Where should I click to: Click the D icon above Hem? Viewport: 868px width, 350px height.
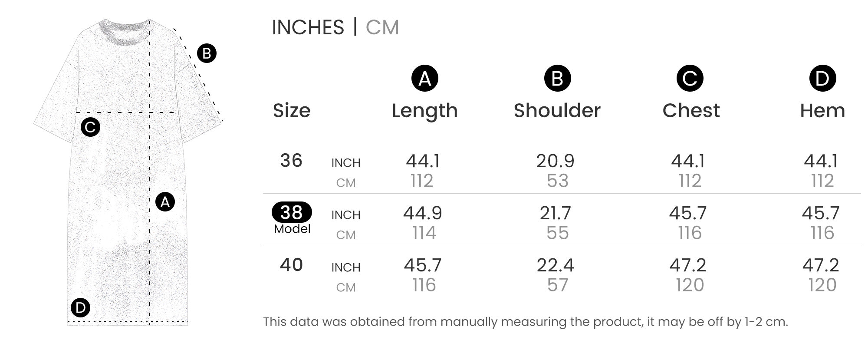click(x=822, y=79)
